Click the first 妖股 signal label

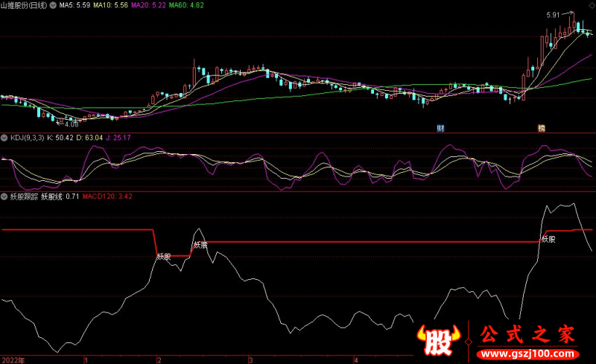pyautogui.click(x=163, y=257)
